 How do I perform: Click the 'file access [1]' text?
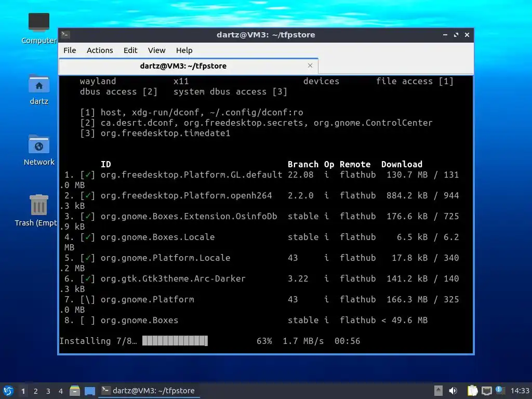click(x=415, y=81)
